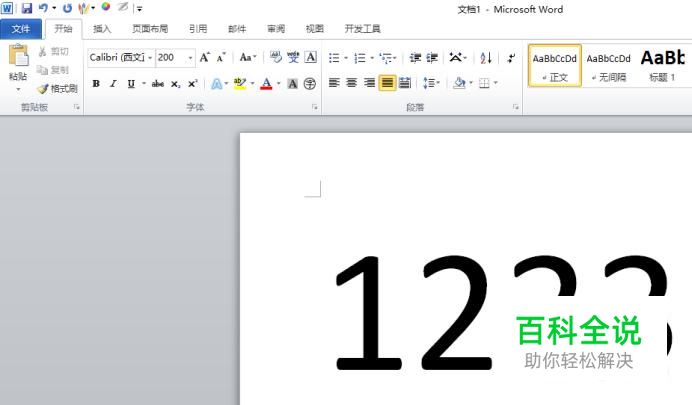Switch to 邮件 mailings tab

[x=237, y=29]
